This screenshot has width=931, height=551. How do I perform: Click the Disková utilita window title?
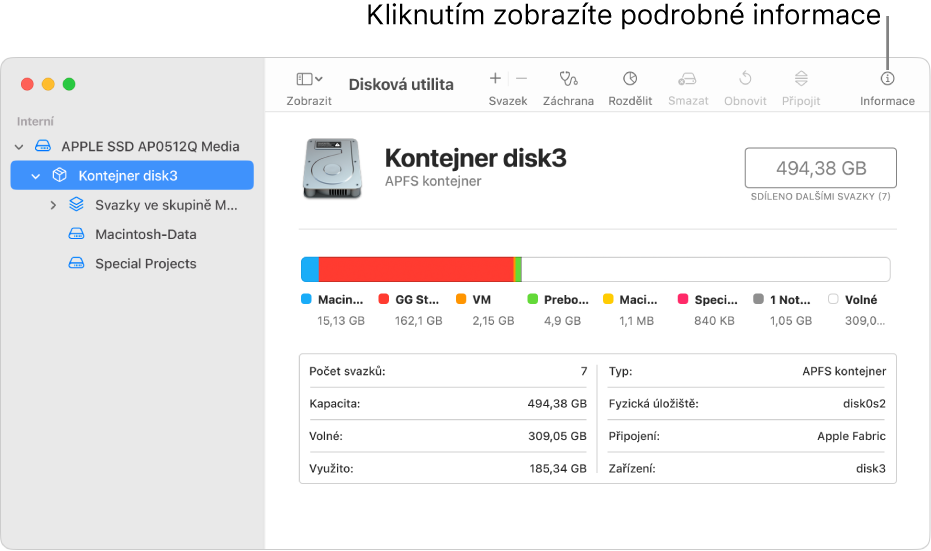[401, 84]
